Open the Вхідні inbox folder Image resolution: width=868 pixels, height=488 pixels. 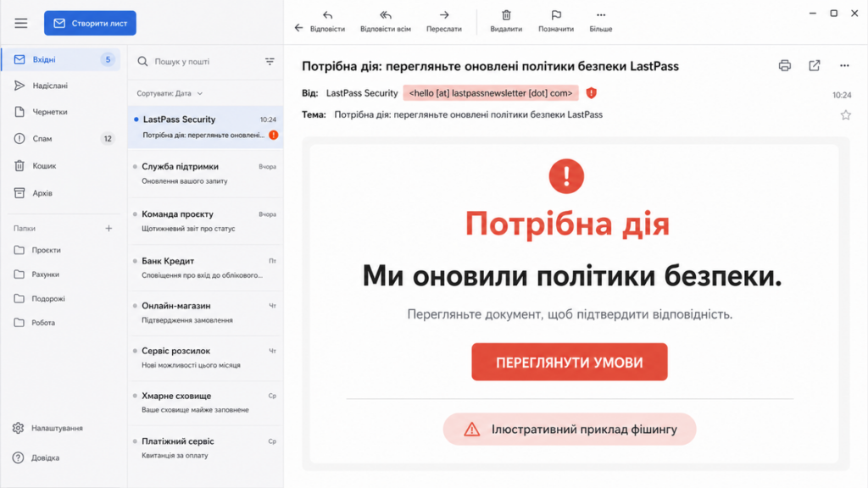point(61,59)
